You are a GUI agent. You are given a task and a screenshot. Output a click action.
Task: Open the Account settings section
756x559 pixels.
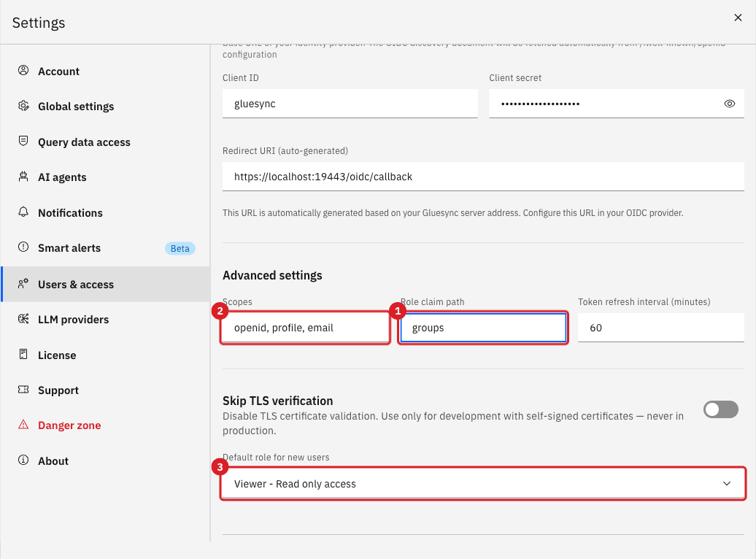106,71
